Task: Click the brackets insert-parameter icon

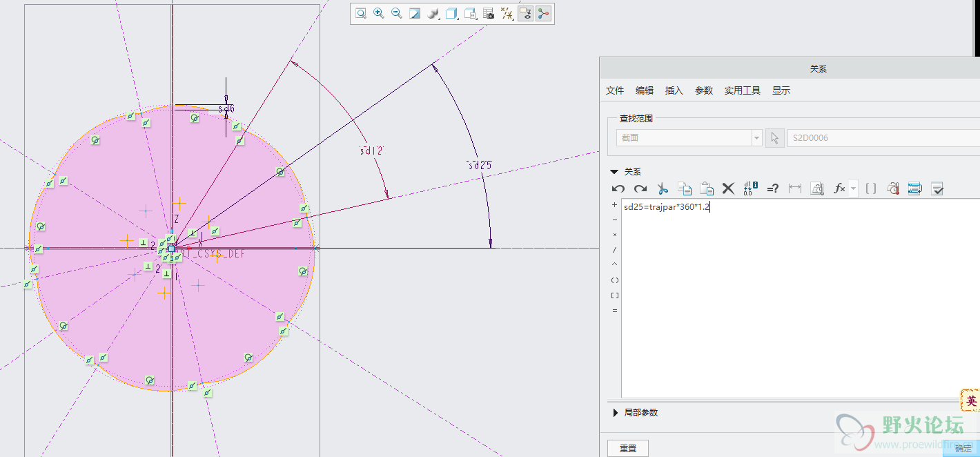Action: 871,188
